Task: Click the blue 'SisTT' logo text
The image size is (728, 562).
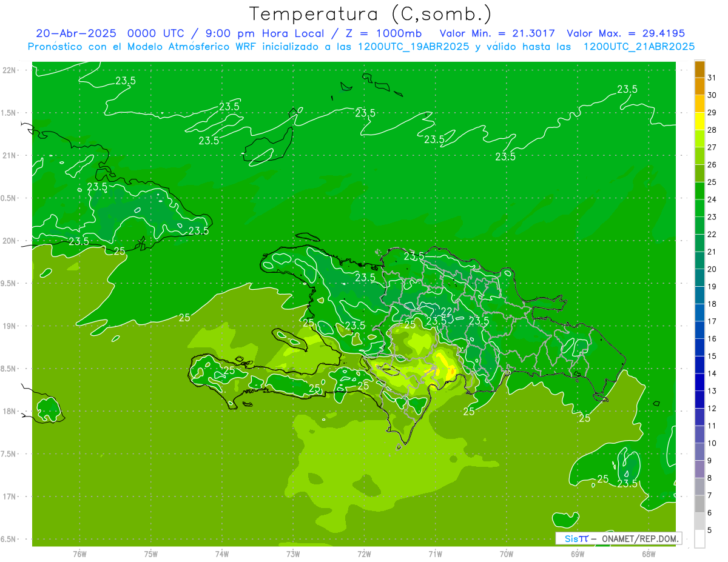Action: [576, 538]
